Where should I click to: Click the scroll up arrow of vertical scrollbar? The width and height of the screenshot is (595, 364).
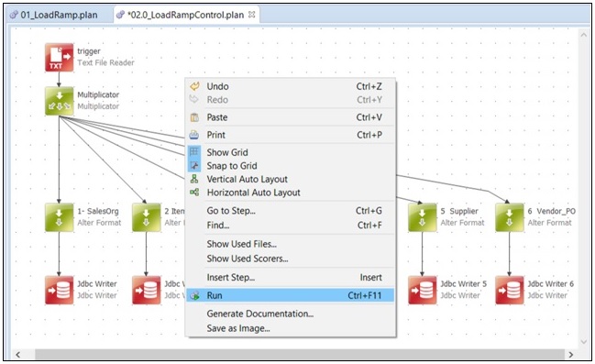[x=583, y=35]
